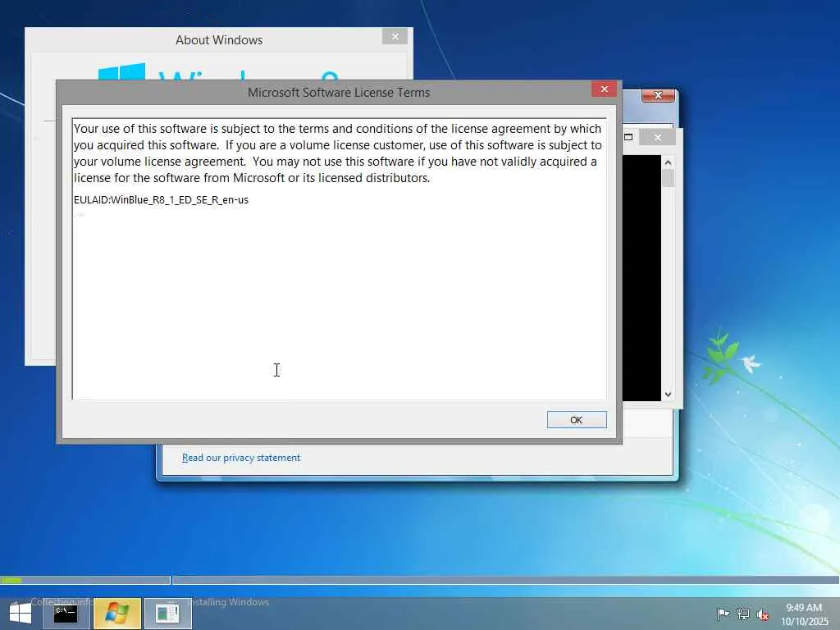Click the scroll-down arrow in the black console window
The image size is (840, 630).
668,395
